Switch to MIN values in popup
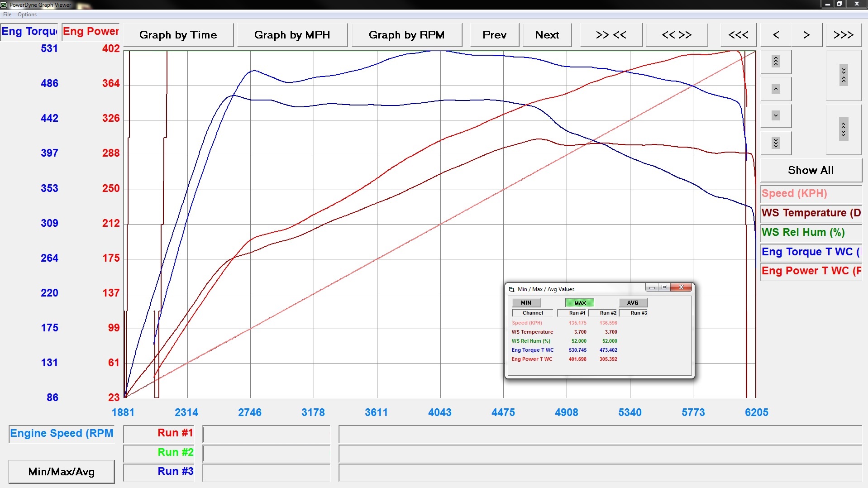The width and height of the screenshot is (868, 488). [x=526, y=303]
